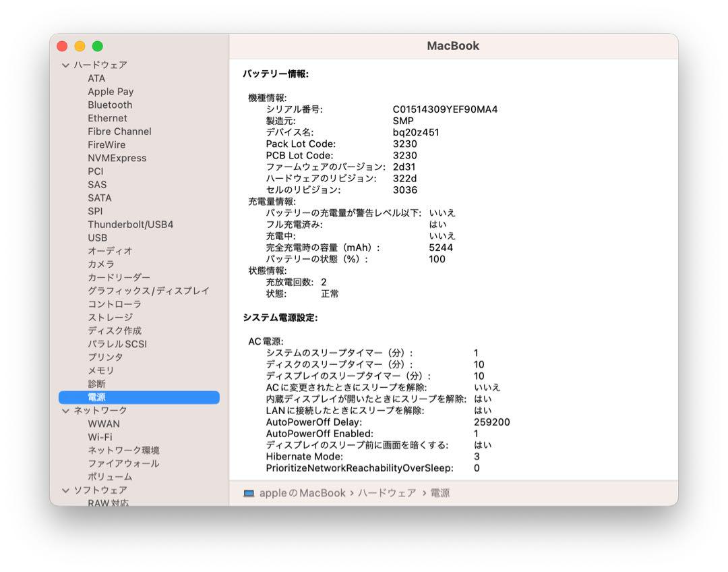This screenshot has height=572, width=728.
Task: Collapse the ハードウェア section
Action: click(x=65, y=65)
